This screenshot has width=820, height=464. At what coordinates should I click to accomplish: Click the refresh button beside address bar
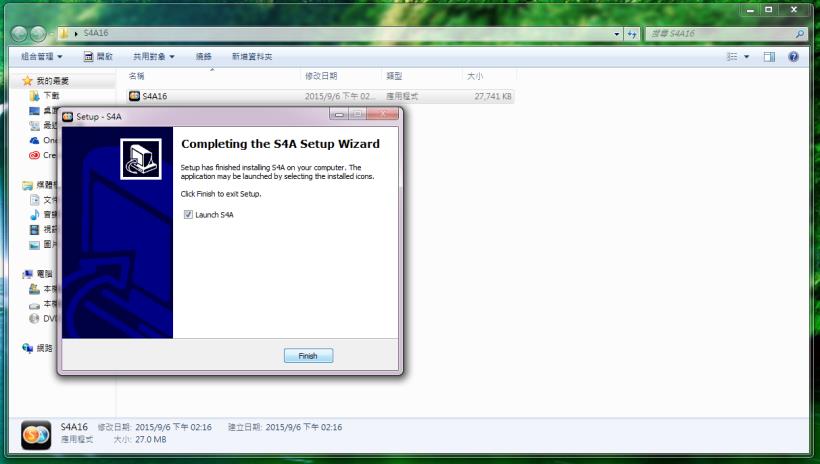coord(632,34)
